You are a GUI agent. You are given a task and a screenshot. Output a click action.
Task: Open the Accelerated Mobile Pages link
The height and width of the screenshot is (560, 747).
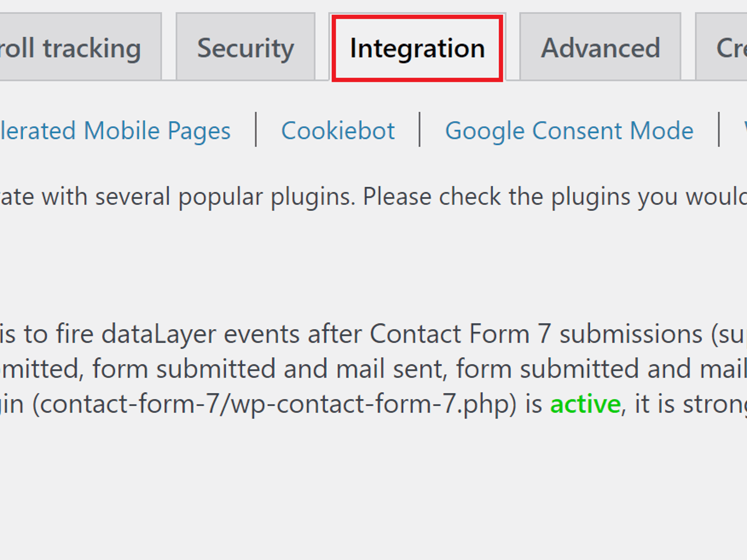click(x=114, y=131)
